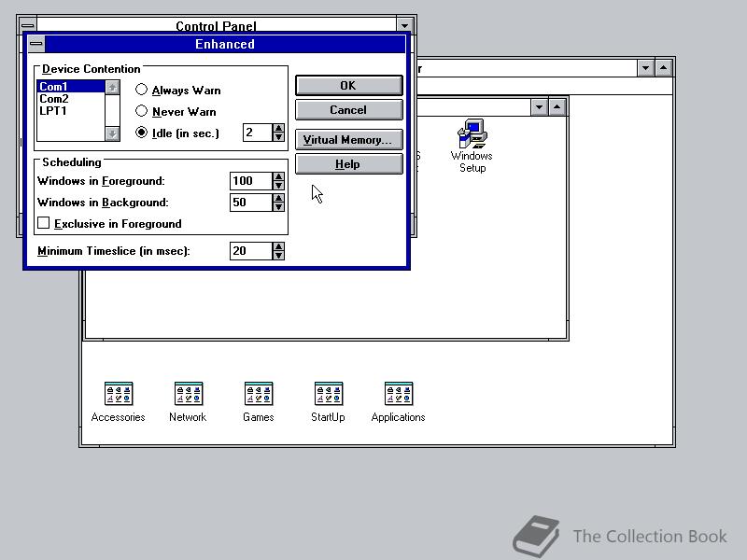Minimize the Control Panel window
Screen dimensions: 747x560
[404, 25]
